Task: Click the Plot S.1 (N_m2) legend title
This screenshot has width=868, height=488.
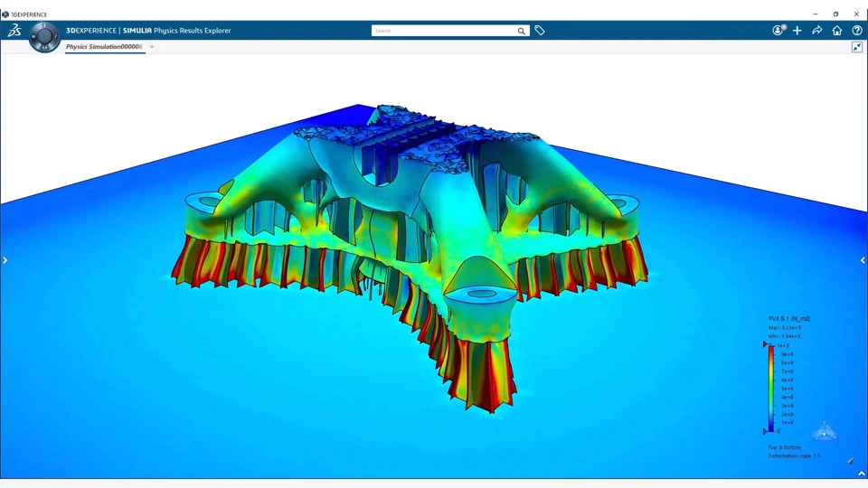Action: coord(789,319)
